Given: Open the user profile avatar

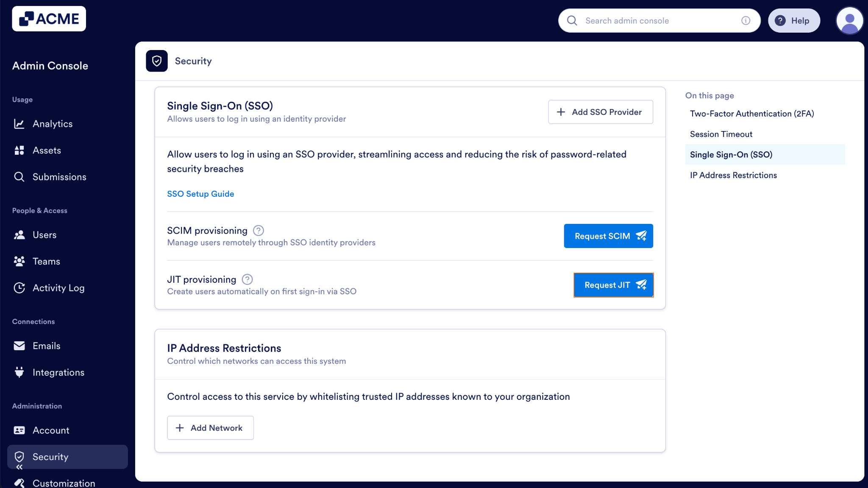Looking at the screenshot, I should pos(849,20).
